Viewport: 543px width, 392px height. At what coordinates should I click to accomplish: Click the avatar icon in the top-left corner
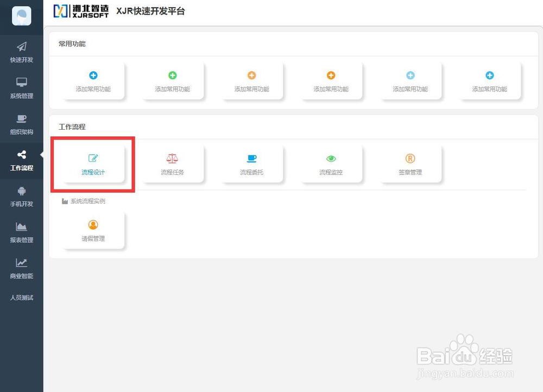click(x=21, y=16)
